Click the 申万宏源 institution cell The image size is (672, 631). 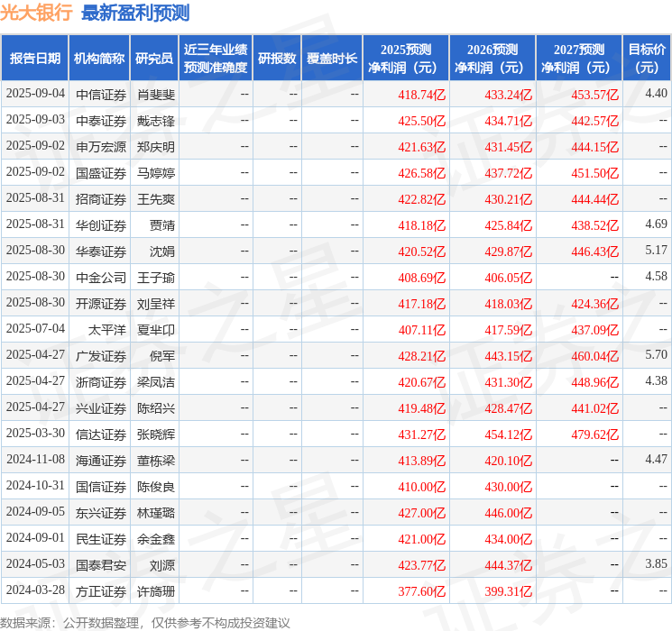[100, 146]
